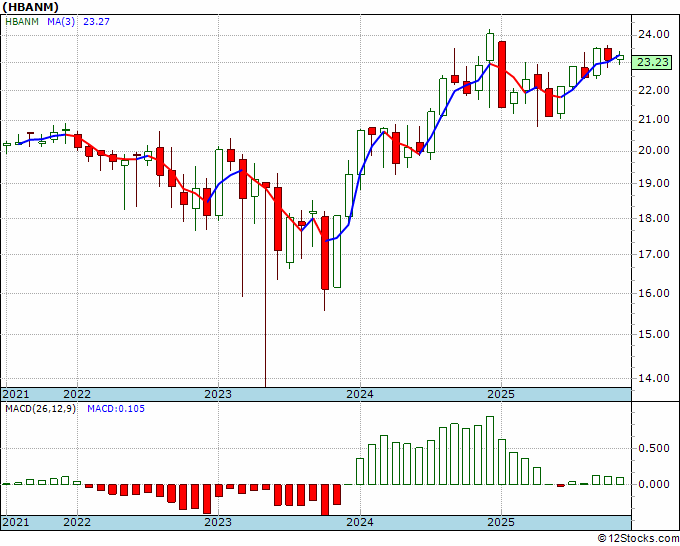
Task: Click the 18.00 price axis label
Action: coord(654,218)
